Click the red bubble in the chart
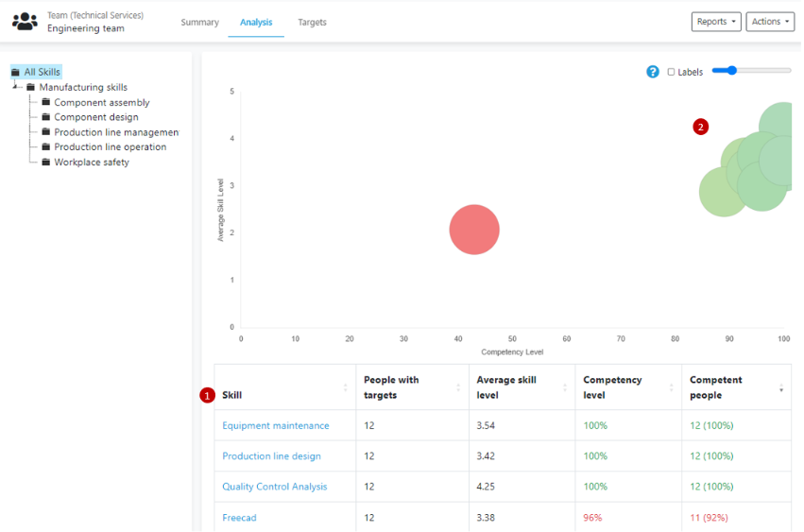This screenshot has height=532, width=804. (x=474, y=230)
